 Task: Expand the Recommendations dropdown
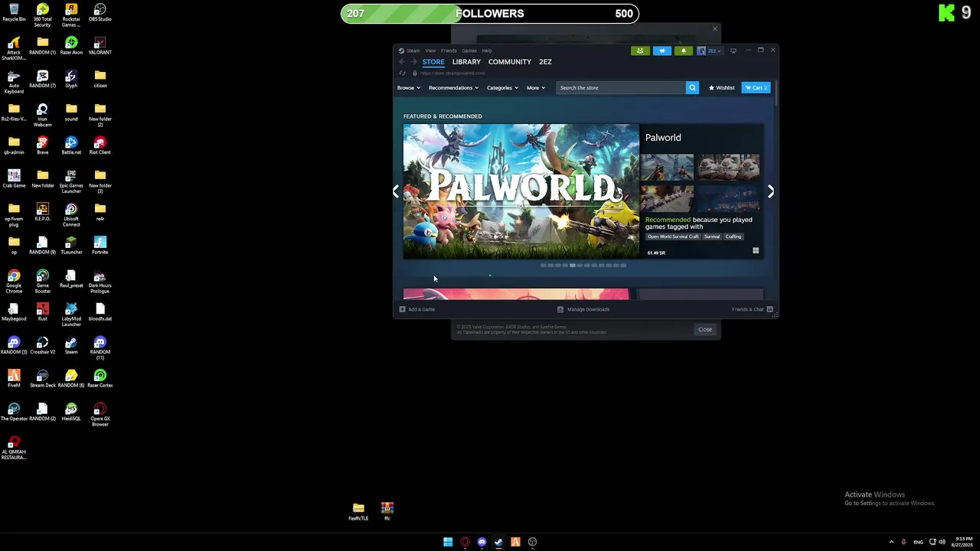(x=453, y=88)
